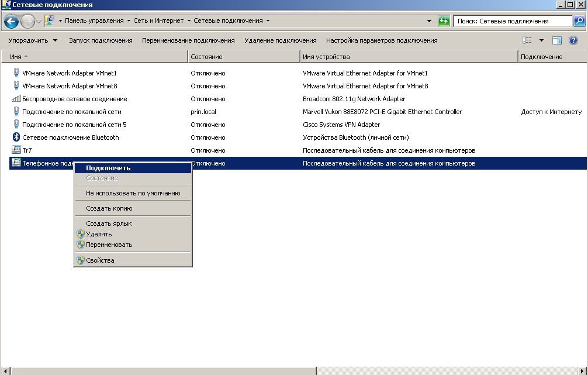588x375 pixels.
Task: Click the Forward navigation arrow
Action: click(x=27, y=21)
